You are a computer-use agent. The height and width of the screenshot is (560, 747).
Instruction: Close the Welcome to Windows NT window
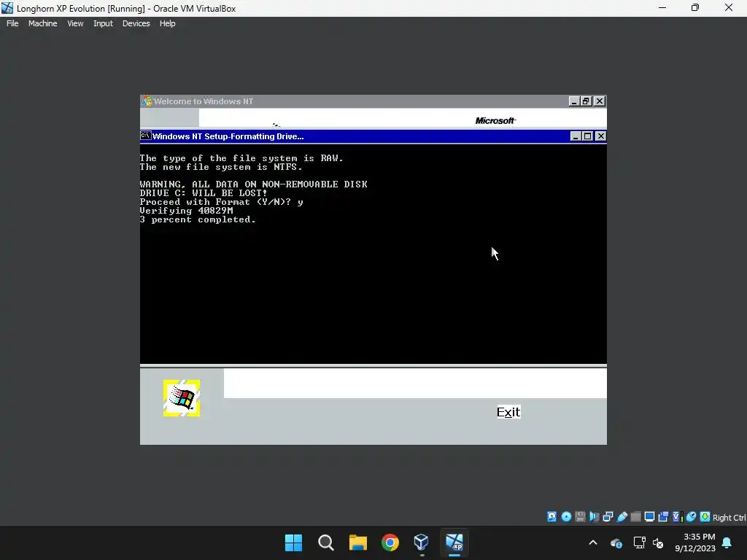coord(600,101)
